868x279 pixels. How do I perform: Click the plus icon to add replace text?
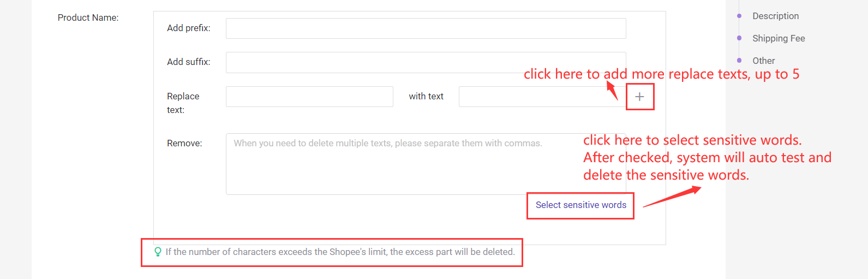tap(639, 97)
